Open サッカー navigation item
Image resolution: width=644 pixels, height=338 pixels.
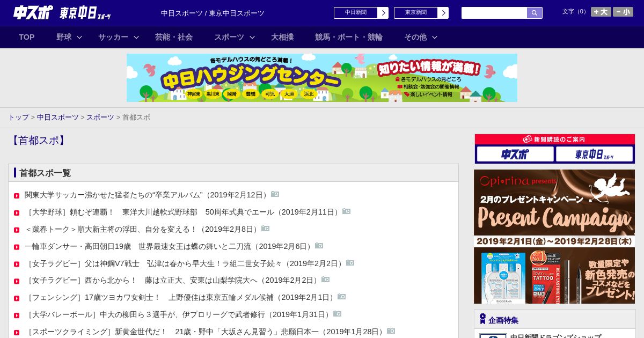[x=113, y=37]
